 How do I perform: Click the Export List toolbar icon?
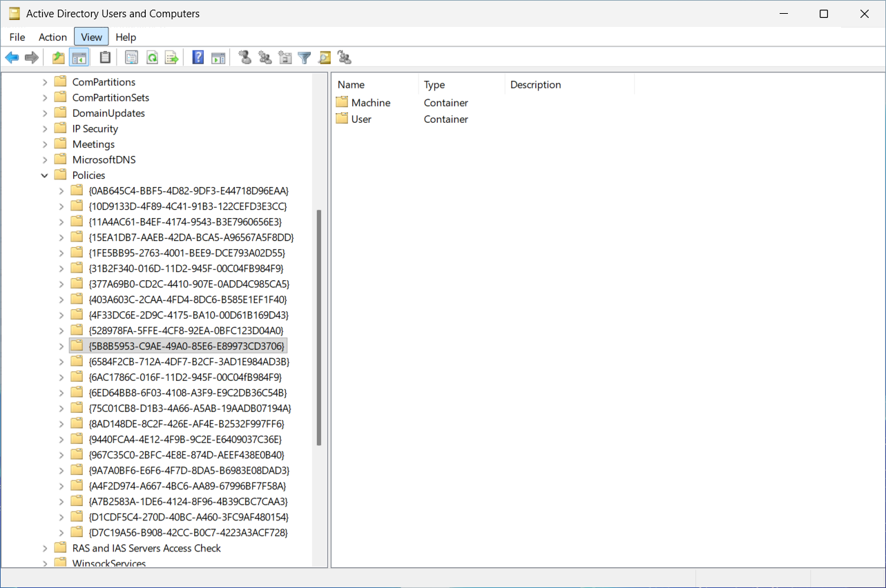pos(171,58)
